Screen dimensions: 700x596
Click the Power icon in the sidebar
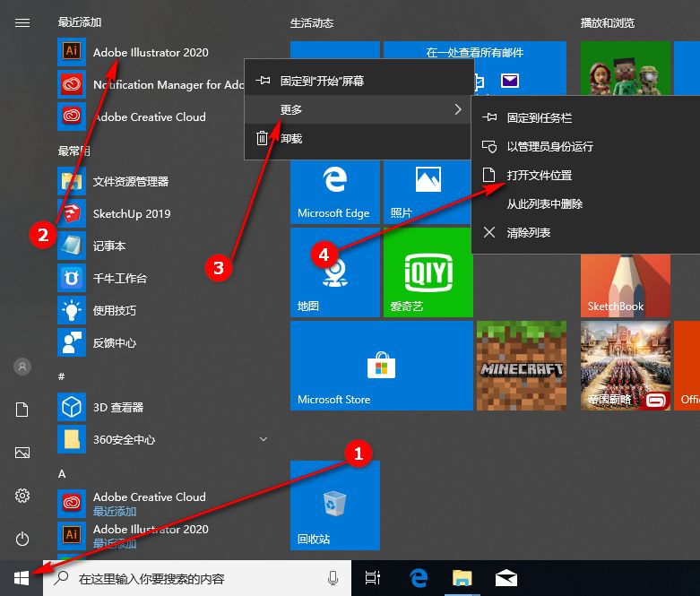[x=22, y=539]
